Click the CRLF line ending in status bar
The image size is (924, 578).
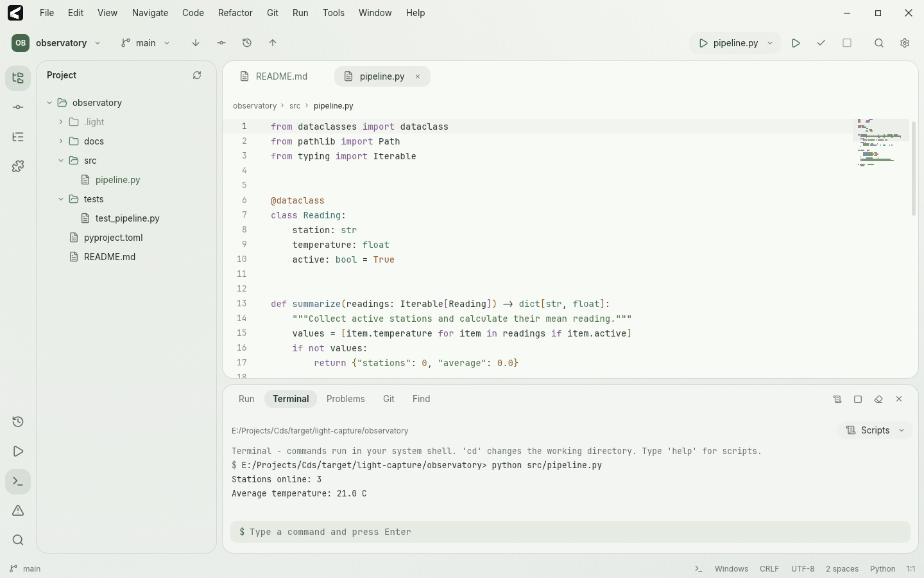pos(769,569)
